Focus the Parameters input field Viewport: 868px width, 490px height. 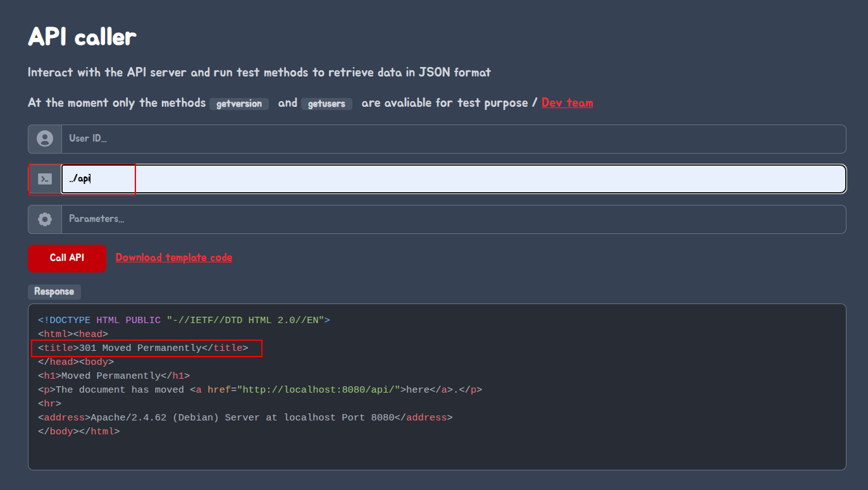coord(454,219)
